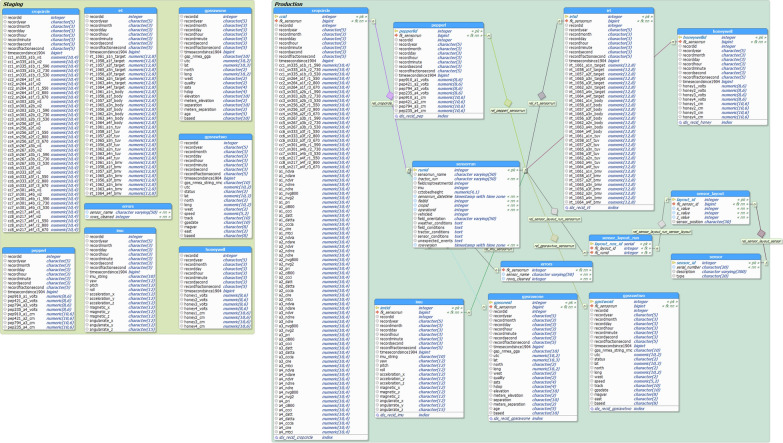Click the pepperlid primary key icon
This screenshot has height=443, width=783.
pyautogui.click(x=396, y=31)
